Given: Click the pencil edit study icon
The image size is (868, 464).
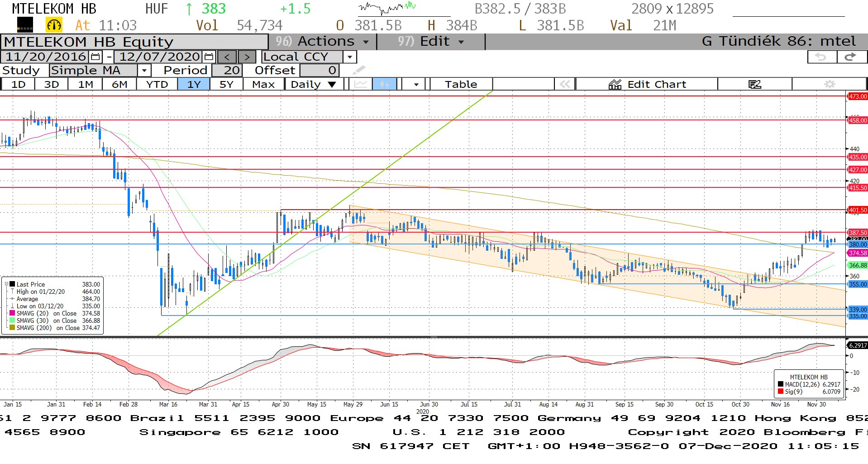Looking at the screenshot, I should click(359, 70).
